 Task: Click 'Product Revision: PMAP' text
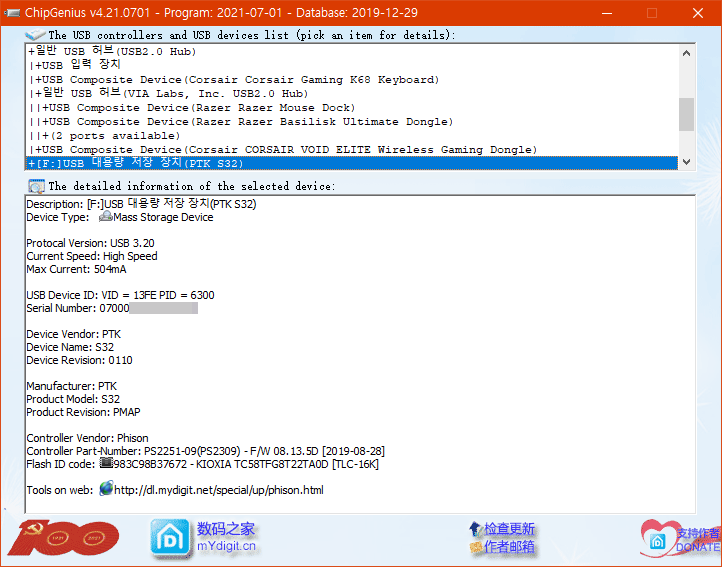pos(83,412)
